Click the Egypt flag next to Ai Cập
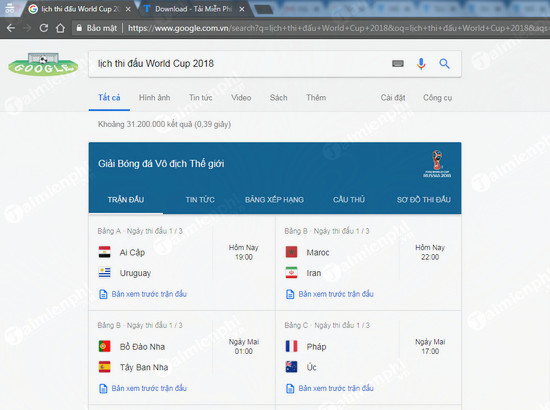Image resolution: width=550 pixels, height=410 pixels. [x=105, y=252]
